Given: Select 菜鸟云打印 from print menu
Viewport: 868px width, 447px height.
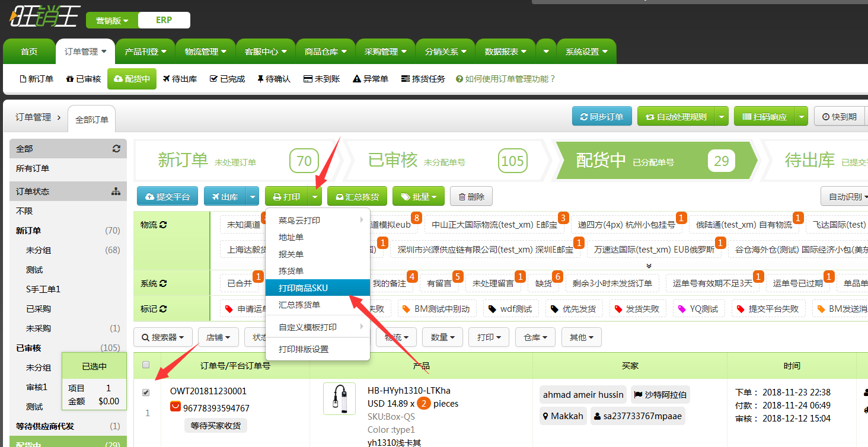Looking at the screenshot, I should pyautogui.click(x=318, y=221).
